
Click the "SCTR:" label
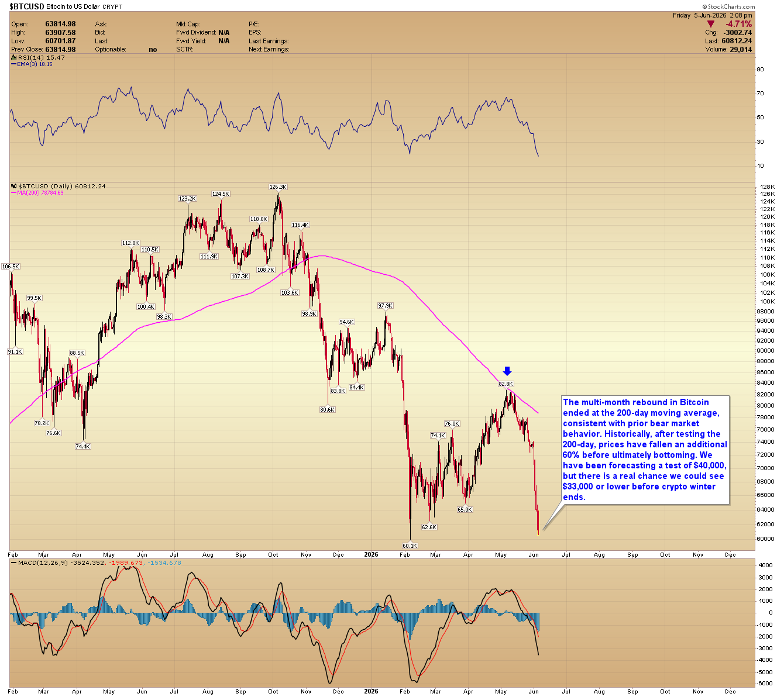(x=185, y=50)
